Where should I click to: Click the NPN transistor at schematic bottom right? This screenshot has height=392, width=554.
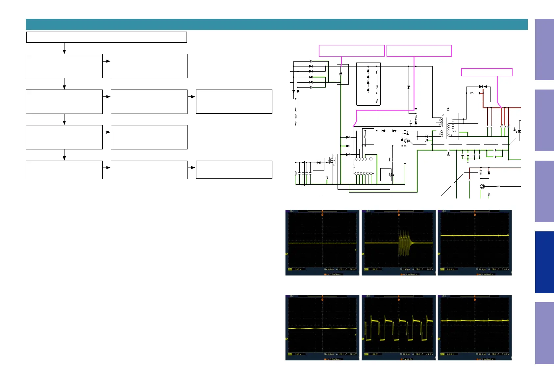(x=482, y=186)
